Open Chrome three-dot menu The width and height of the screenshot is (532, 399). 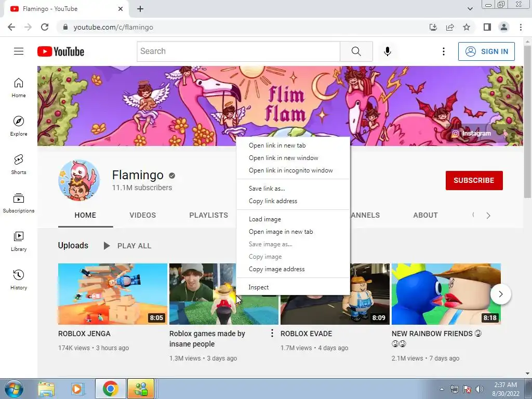tap(521, 27)
